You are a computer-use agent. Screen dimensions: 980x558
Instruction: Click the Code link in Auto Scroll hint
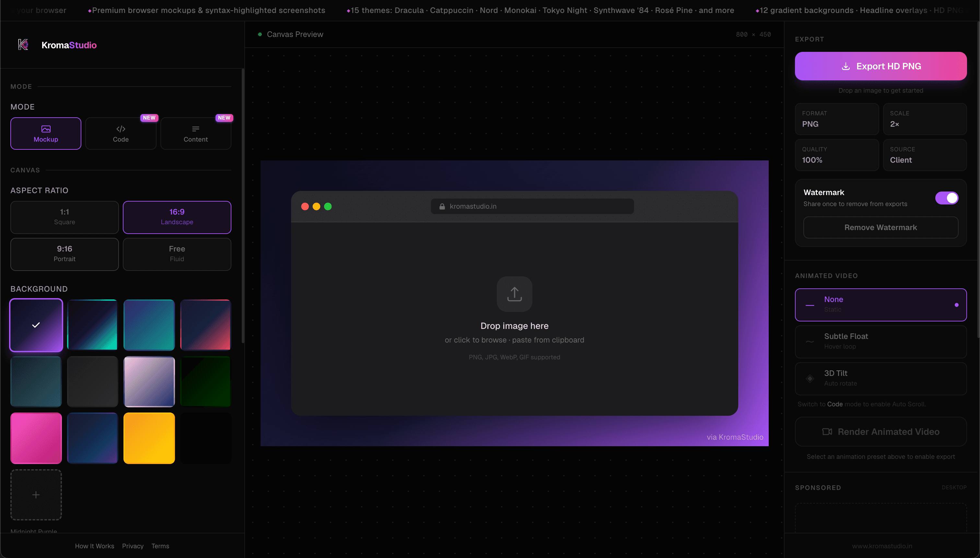(x=835, y=404)
